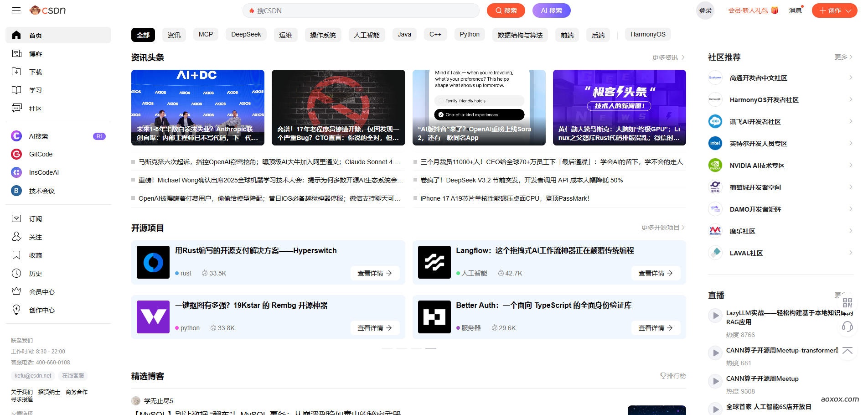This screenshot has width=868, height=415.
Task: Select the last carousel page indicator
Action: point(431,348)
